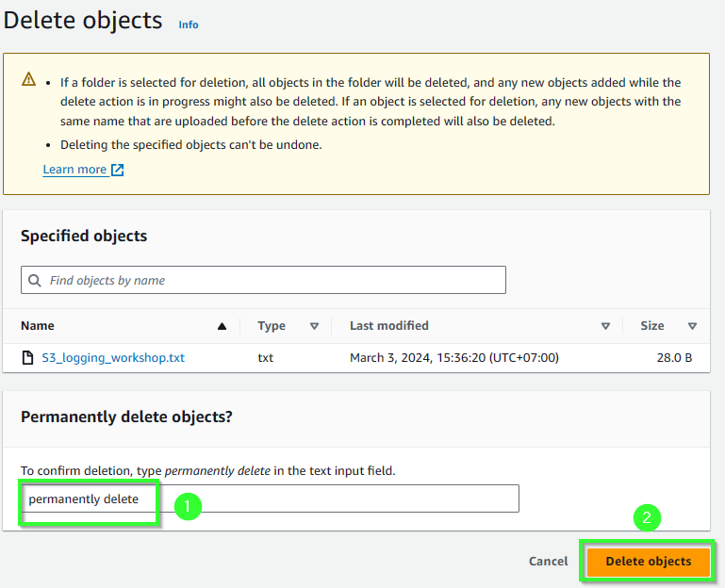The width and height of the screenshot is (725, 588).
Task: Click the Name column header
Action: (38, 326)
